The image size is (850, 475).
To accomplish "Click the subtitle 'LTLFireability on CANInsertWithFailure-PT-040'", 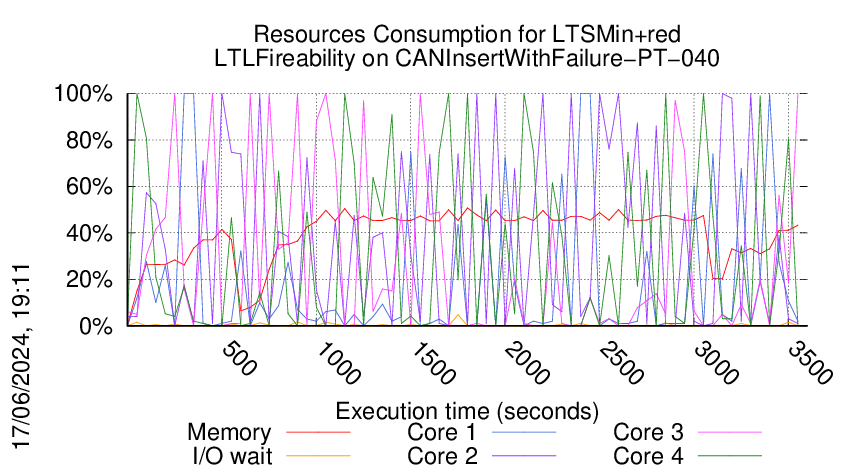I will point(467,58).
